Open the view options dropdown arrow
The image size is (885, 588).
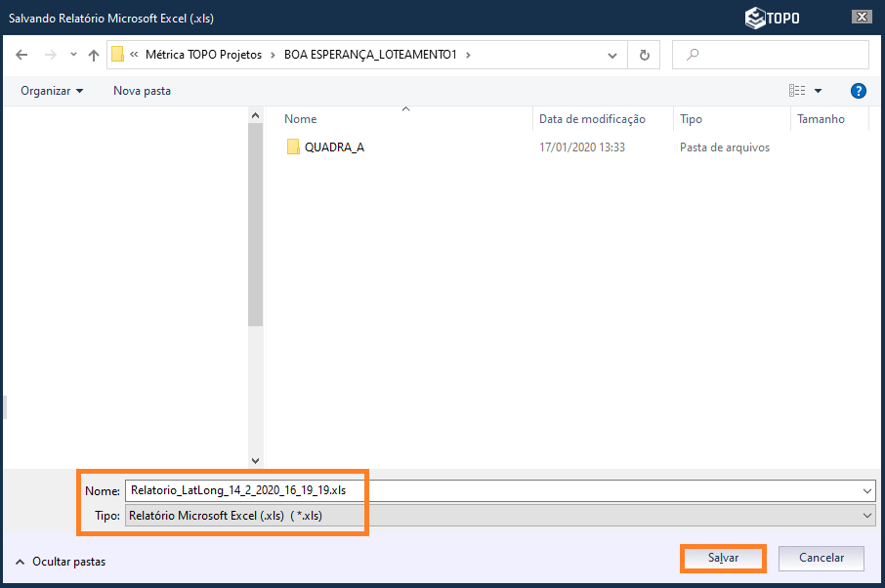pyautogui.click(x=819, y=91)
